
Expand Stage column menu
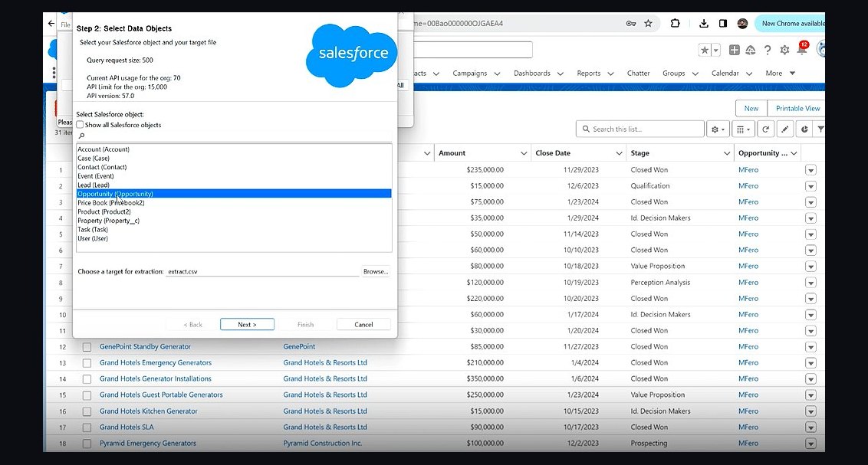pyautogui.click(x=727, y=153)
